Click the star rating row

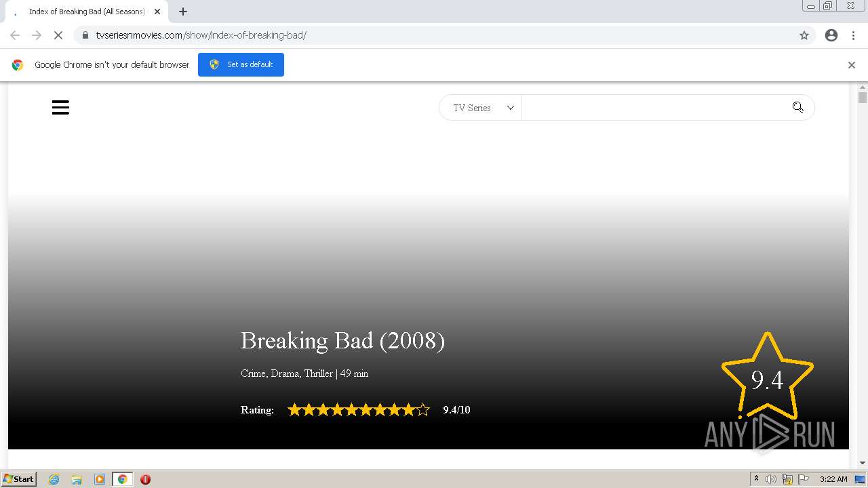359,409
